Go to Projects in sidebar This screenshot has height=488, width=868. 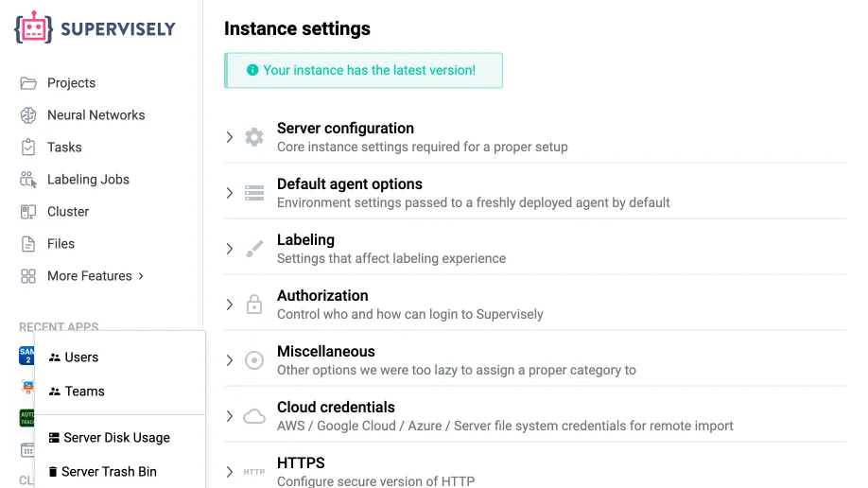72,83
